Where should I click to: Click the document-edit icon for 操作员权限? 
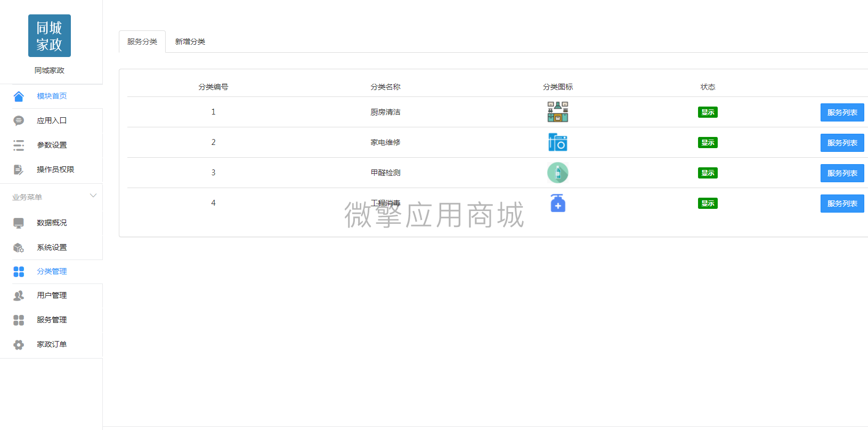coord(19,169)
